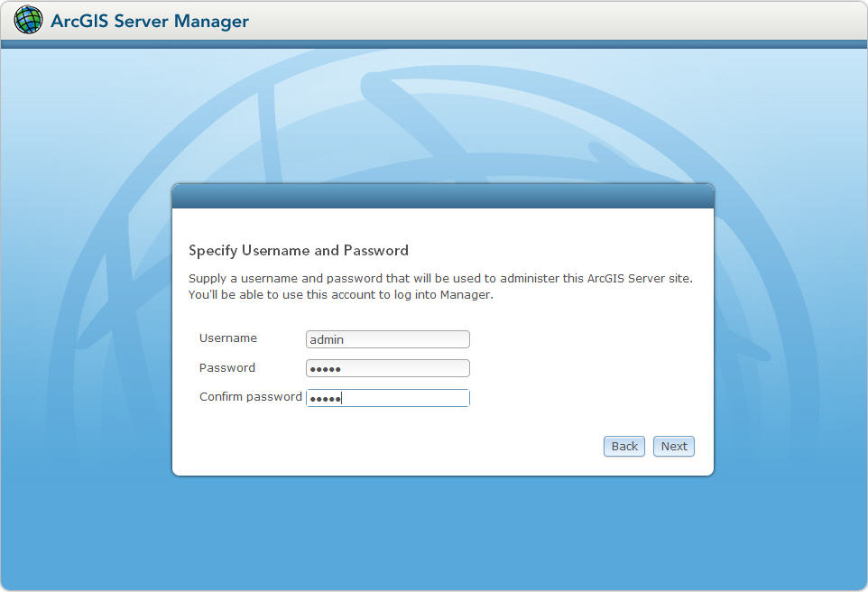This screenshot has width=868, height=592.
Task: Click inside the Password input field
Action: [x=388, y=368]
